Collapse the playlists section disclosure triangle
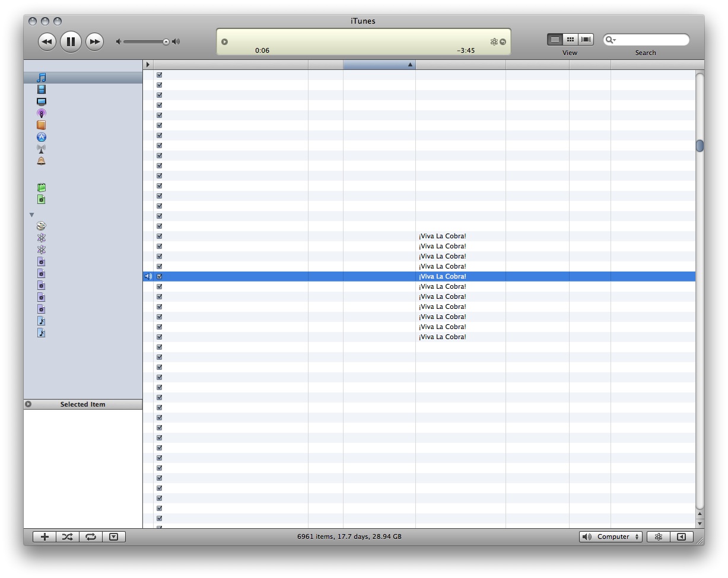Screen dimensions: 728x578 pos(32,215)
